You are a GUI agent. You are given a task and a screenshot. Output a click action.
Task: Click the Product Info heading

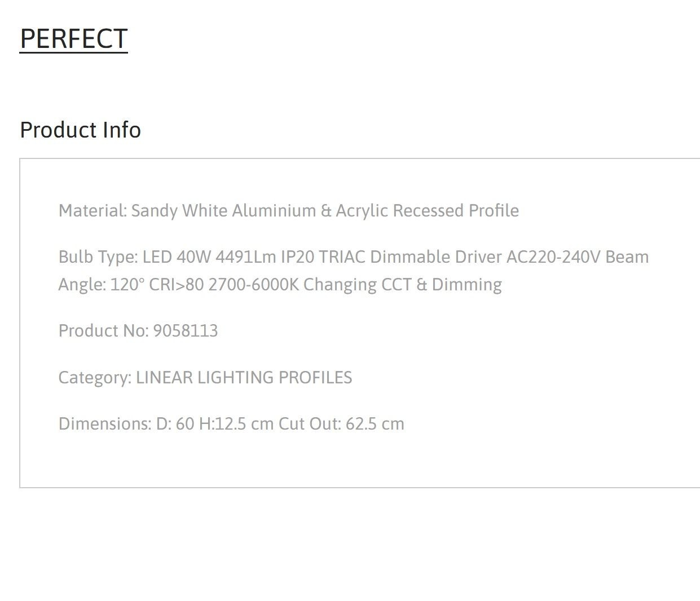pyautogui.click(x=80, y=130)
